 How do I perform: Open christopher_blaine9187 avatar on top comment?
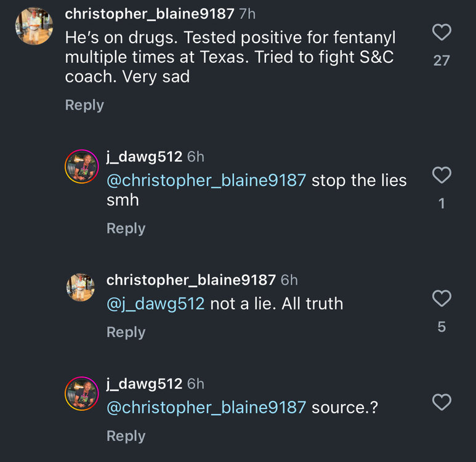point(34,25)
